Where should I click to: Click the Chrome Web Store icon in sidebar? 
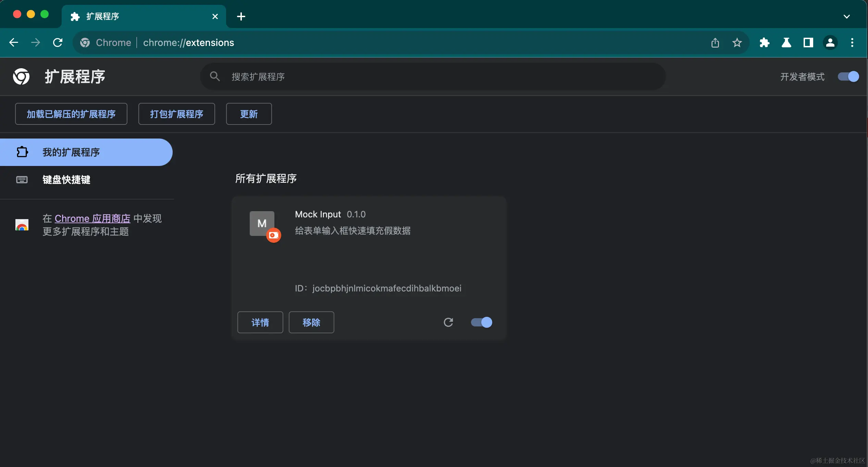click(x=22, y=225)
